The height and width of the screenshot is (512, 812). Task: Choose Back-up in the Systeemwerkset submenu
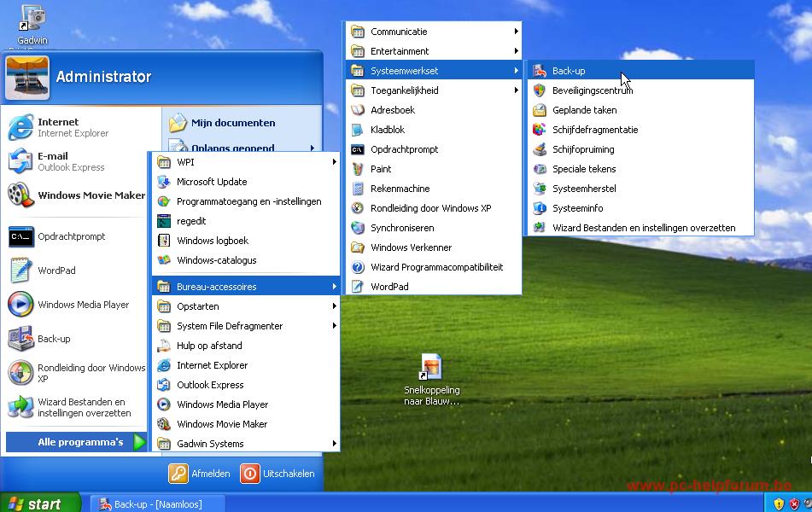click(640, 71)
